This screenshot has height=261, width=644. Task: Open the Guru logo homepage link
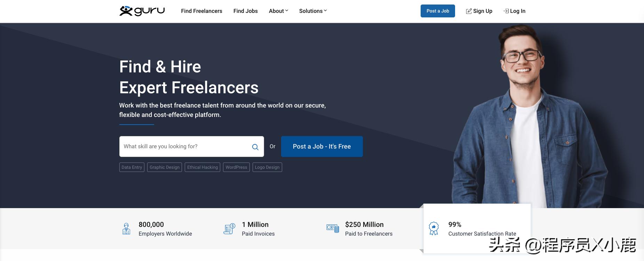coord(142,11)
